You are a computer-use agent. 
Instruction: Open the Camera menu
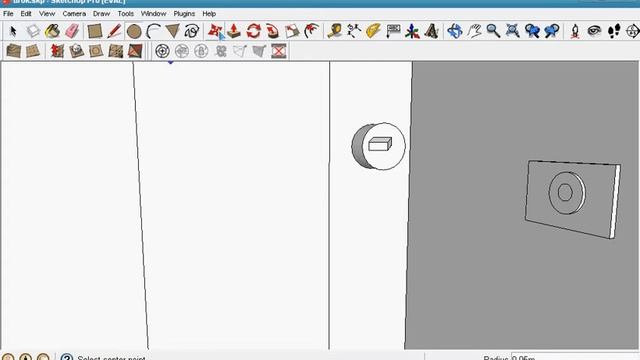[74, 13]
